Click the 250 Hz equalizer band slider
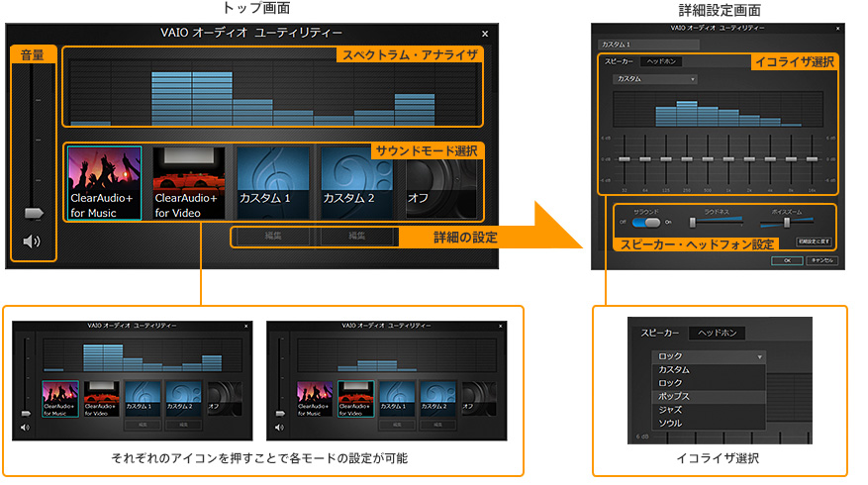The image size is (868, 485). tap(687, 159)
